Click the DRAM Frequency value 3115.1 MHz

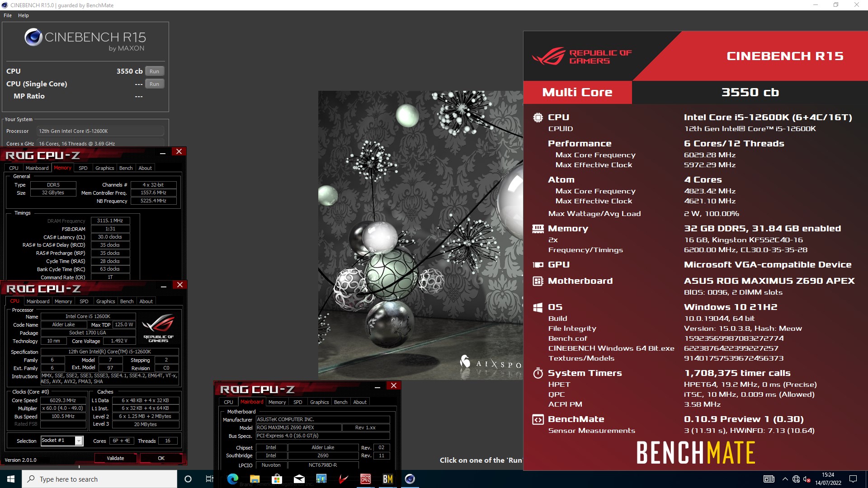(x=110, y=221)
